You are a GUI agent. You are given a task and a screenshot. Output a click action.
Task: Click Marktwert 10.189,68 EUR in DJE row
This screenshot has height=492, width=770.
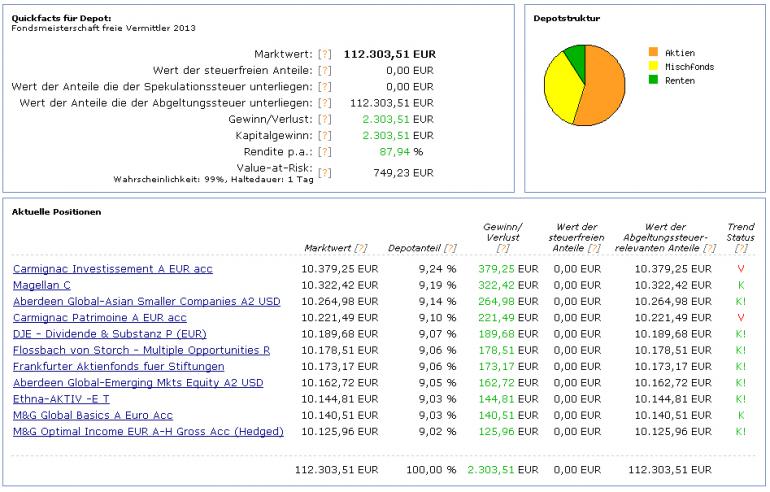(x=339, y=334)
